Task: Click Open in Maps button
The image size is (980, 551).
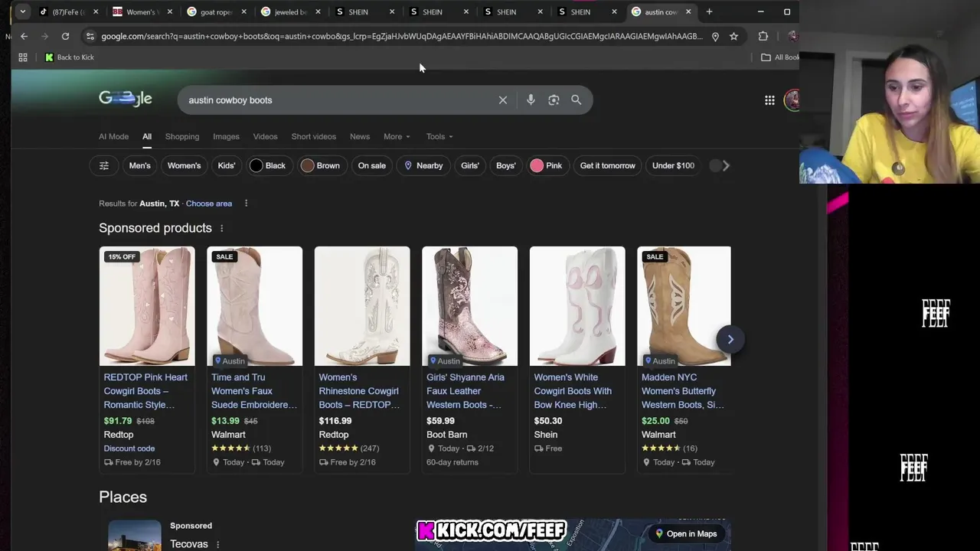Action: (685, 533)
